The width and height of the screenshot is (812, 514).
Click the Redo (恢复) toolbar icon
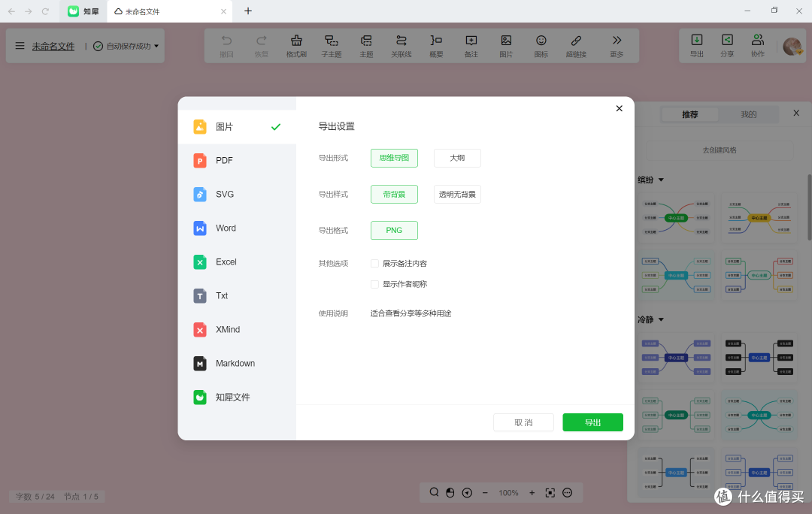pos(262,46)
